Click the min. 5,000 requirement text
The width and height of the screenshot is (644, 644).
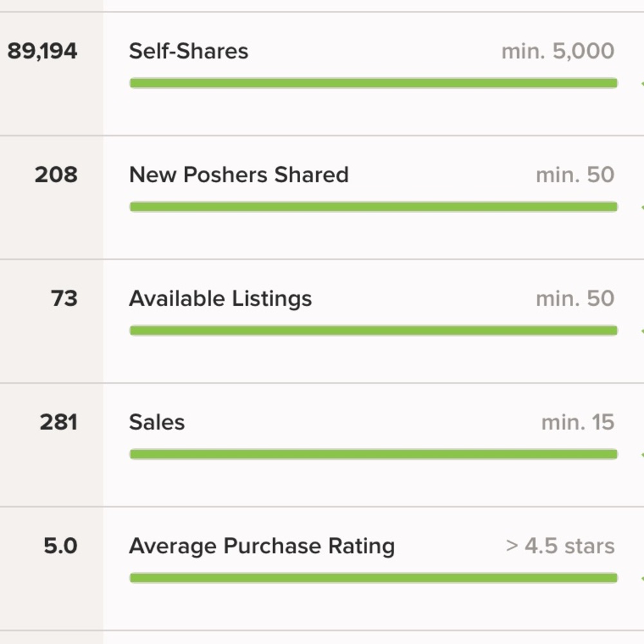tap(558, 52)
